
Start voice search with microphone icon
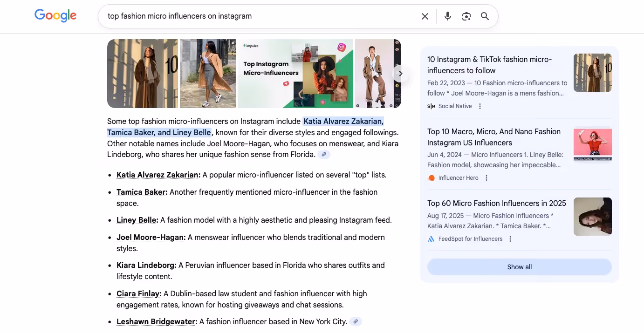click(x=448, y=16)
